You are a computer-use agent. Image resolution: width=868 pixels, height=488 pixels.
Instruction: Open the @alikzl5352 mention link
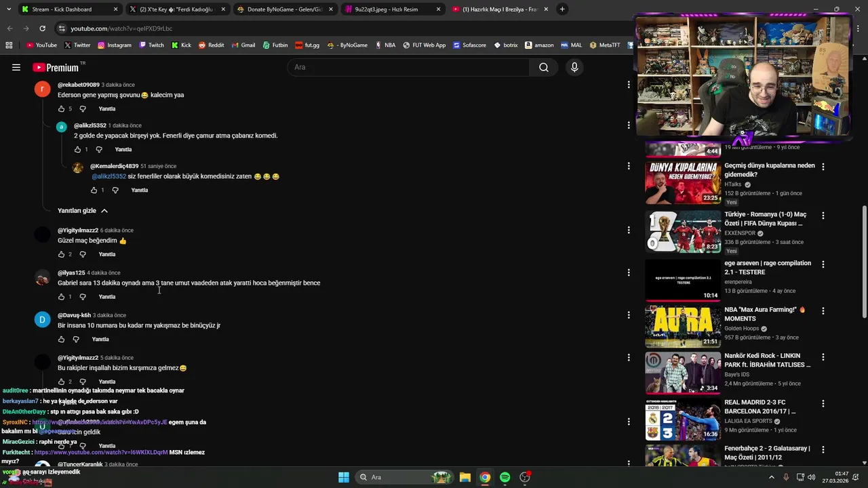109,176
